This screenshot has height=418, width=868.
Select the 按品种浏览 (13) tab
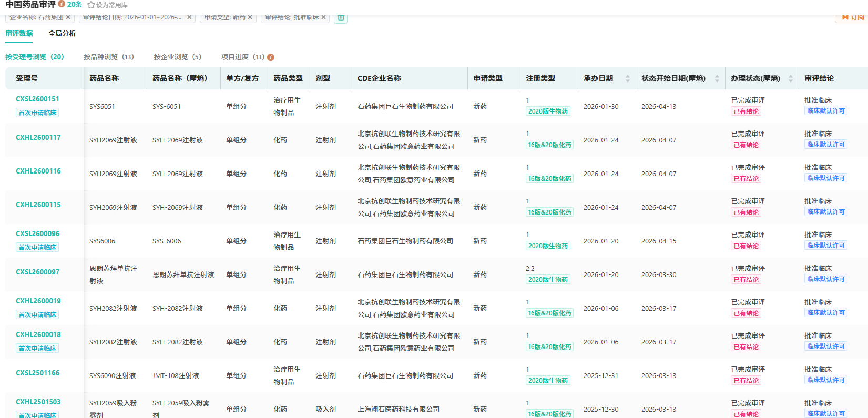tap(109, 57)
